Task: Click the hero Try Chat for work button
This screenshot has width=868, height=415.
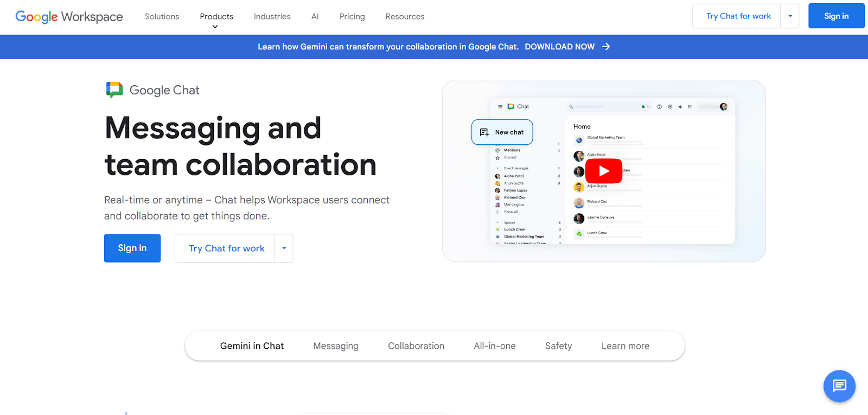Action: [x=225, y=248]
